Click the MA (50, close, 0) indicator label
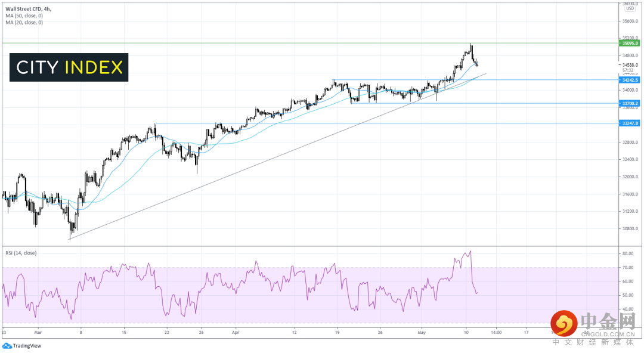Viewport: 644px width, 353px height. pyautogui.click(x=24, y=16)
